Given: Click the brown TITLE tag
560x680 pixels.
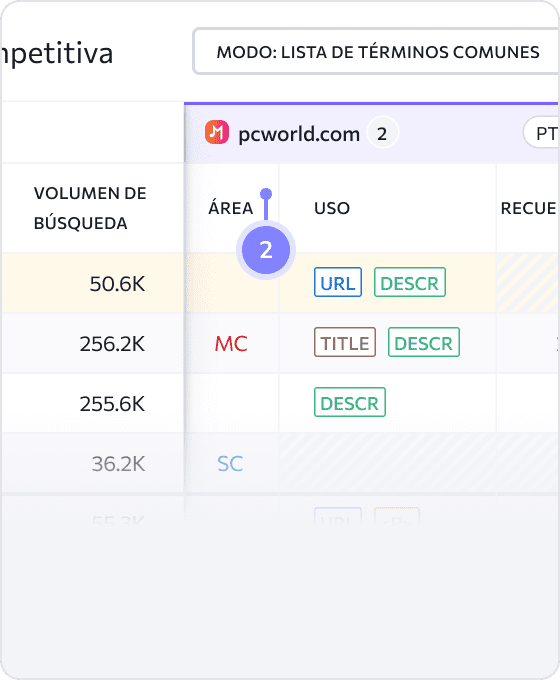Looking at the screenshot, I should coord(345,342).
